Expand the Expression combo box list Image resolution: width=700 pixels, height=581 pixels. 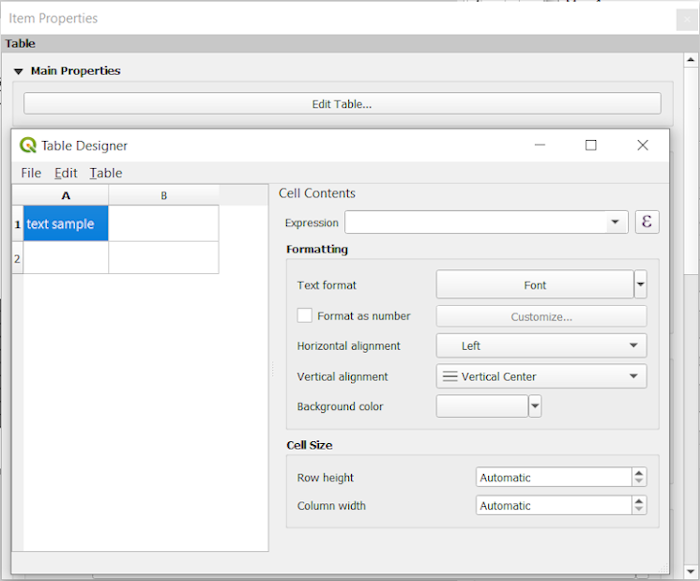(616, 222)
